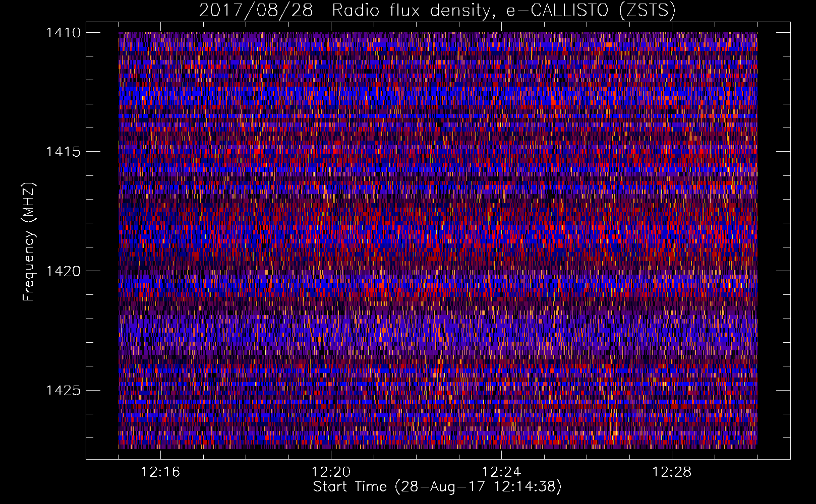Select the 1425 frequency axis label
The width and height of the screenshot is (816, 504).
pyautogui.click(x=63, y=390)
